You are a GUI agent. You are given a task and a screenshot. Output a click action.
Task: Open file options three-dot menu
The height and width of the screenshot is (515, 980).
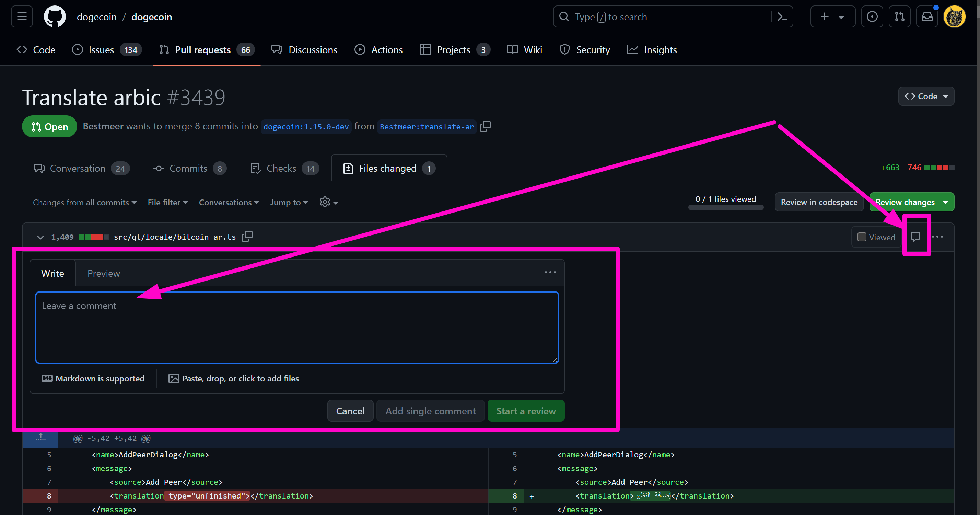pyautogui.click(x=938, y=237)
